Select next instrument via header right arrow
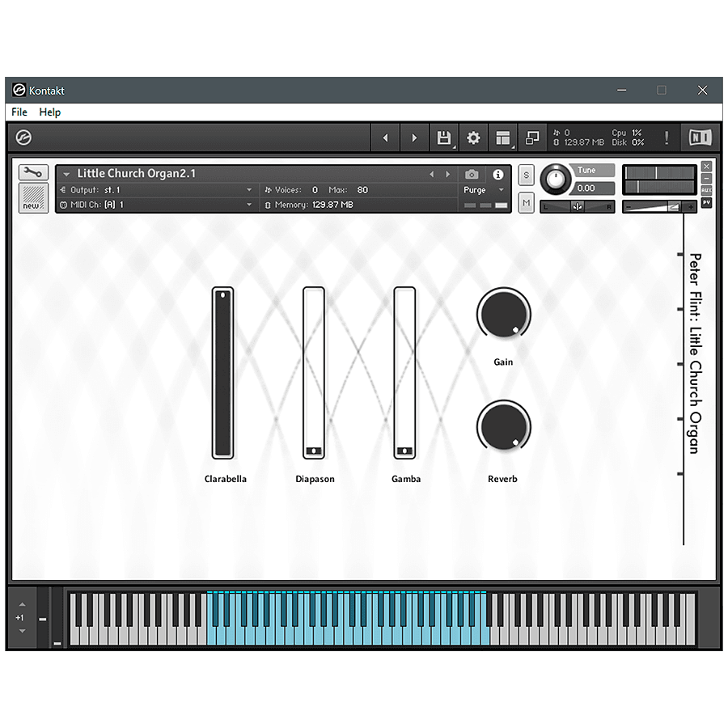 (x=447, y=174)
